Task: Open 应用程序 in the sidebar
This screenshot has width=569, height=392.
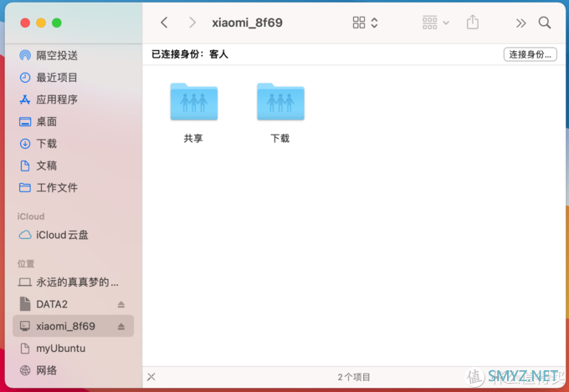Action: click(x=74, y=99)
